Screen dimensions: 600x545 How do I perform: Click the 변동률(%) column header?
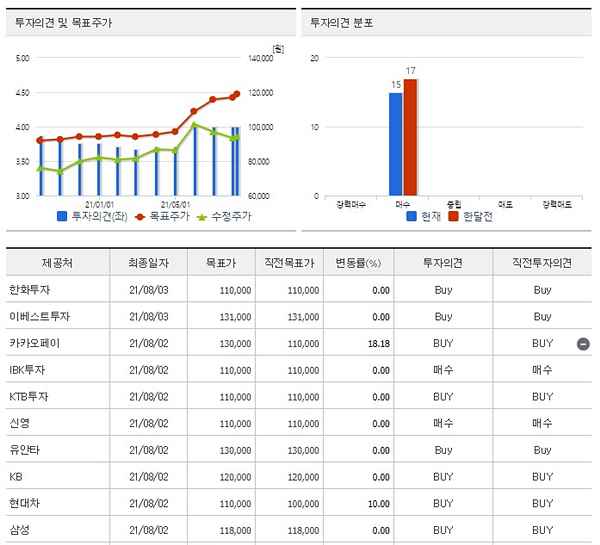[358, 263]
